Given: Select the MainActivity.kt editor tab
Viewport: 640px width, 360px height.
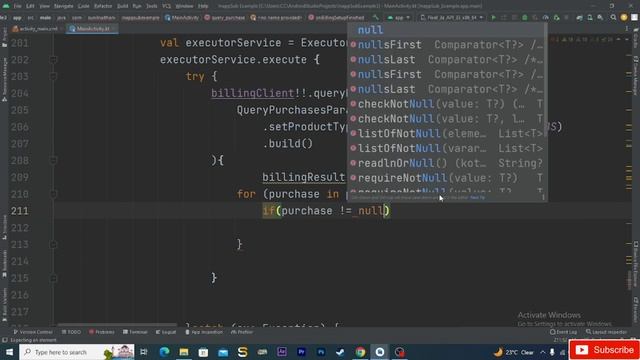Looking at the screenshot, I should pyautogui.click(x=92, y=29).
